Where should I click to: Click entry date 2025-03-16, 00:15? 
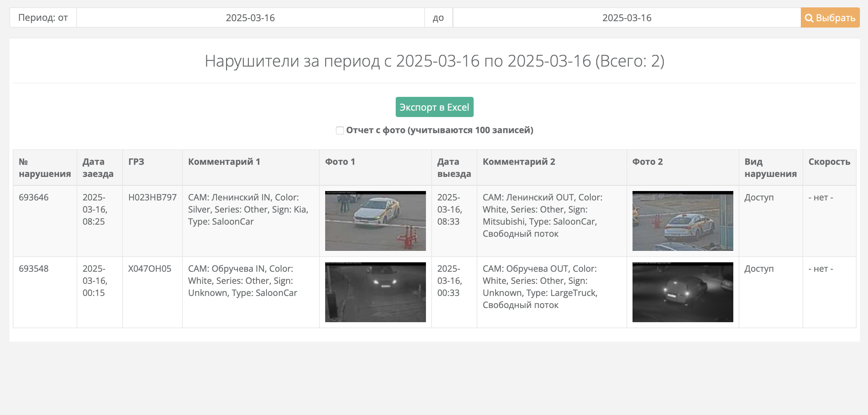pyautogui.click(x=95, y=281)
